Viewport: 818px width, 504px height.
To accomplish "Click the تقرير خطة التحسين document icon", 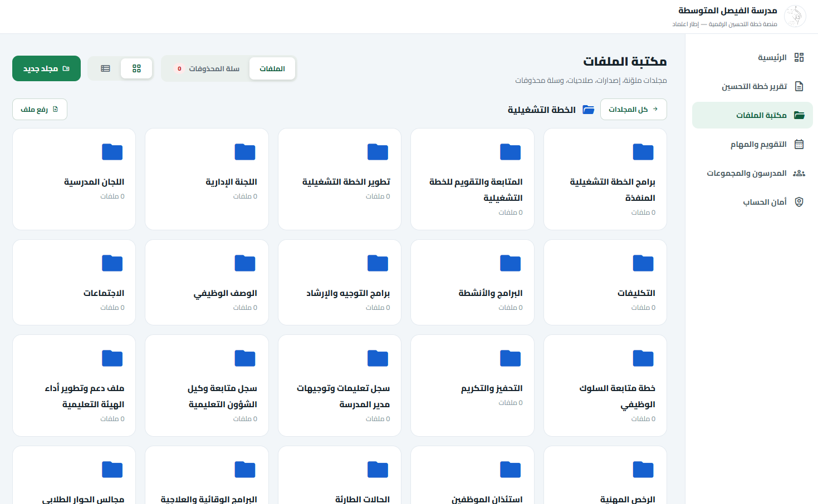I will point(799,86).
